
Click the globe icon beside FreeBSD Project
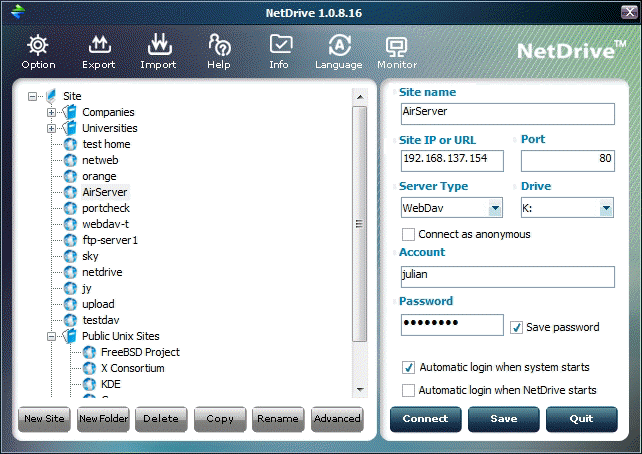(89, 352)
